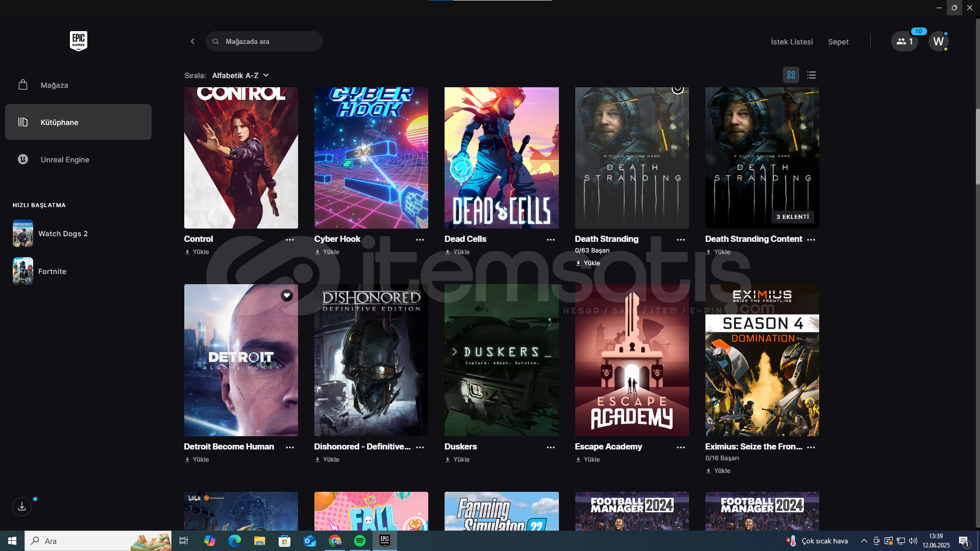980x551 pixels.
Task: Open the W profile avatar menu
Action: coord(938,41)
